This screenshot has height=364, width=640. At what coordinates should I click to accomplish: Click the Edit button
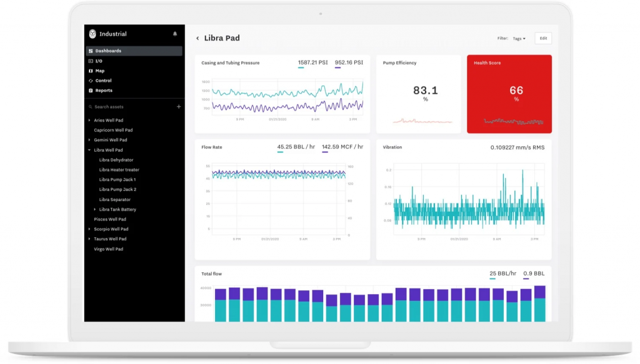[x=542, y=38]
